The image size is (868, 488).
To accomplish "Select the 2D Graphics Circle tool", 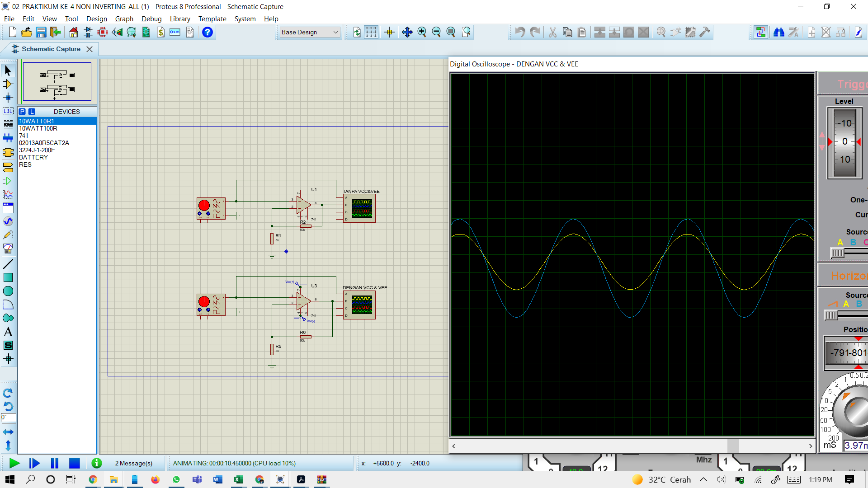I will [x=8, y=291].
